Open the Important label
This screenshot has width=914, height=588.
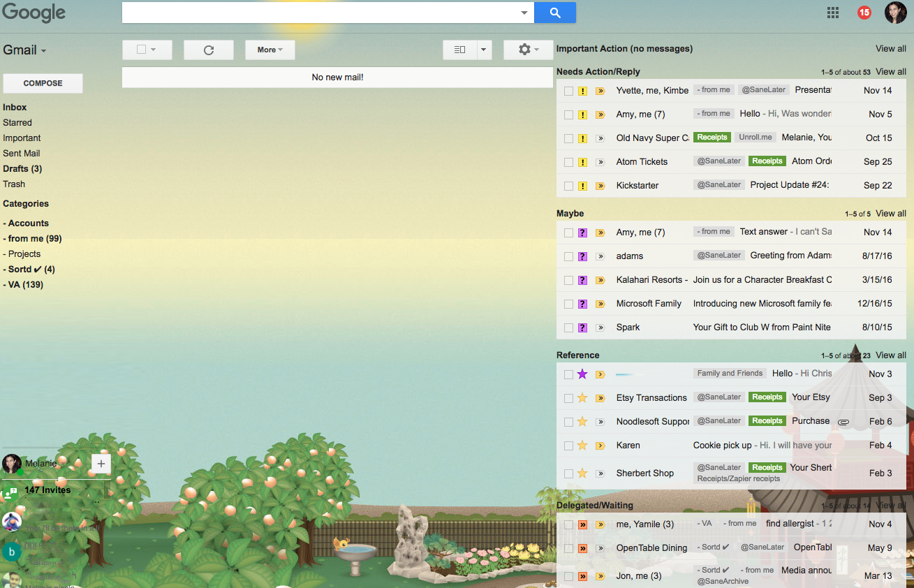pyautogui.click(x=22, y=138)
